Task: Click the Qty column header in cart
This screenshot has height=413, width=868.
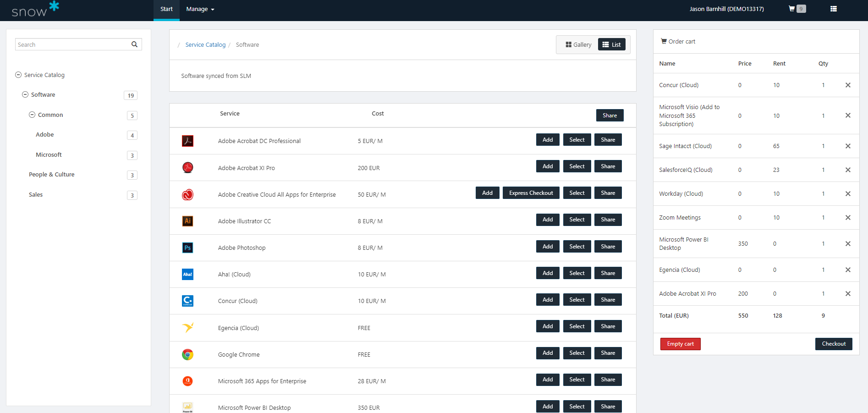Action: tap(823, 63)
